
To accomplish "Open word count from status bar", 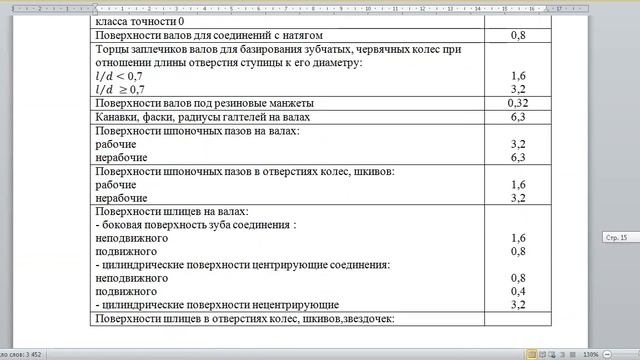I will pyautogui.click(x=21, y=354).
